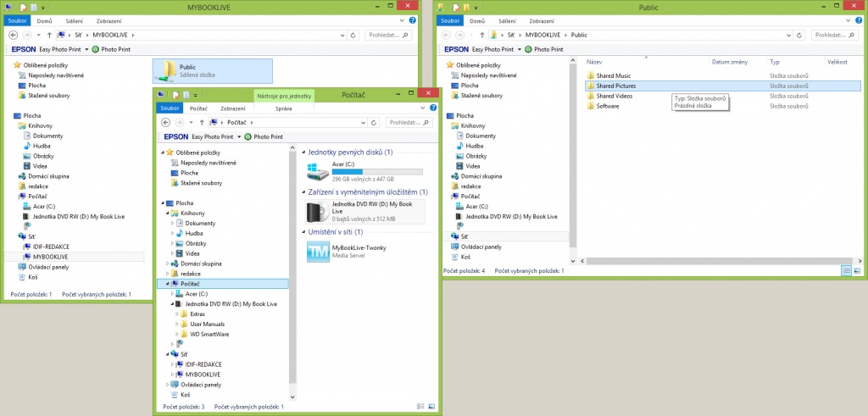Switch to large icons view in Public window
The image size is (868, 416).
pyautogui.click(x=857, y=270)
